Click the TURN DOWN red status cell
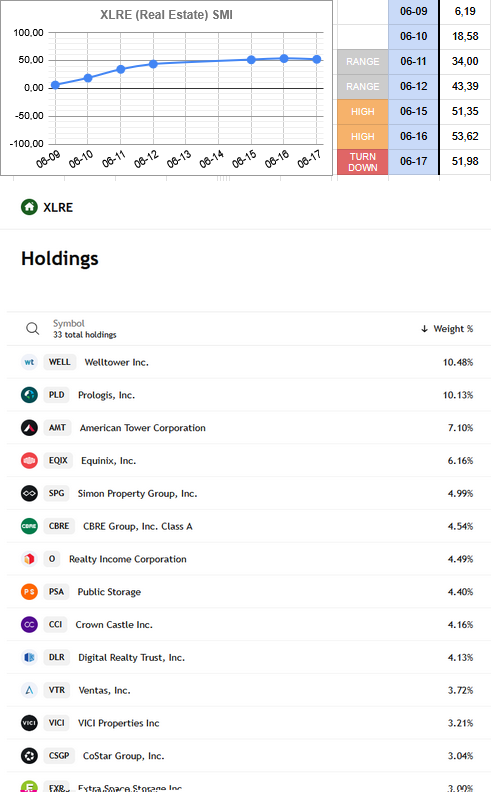 [363, 162]
